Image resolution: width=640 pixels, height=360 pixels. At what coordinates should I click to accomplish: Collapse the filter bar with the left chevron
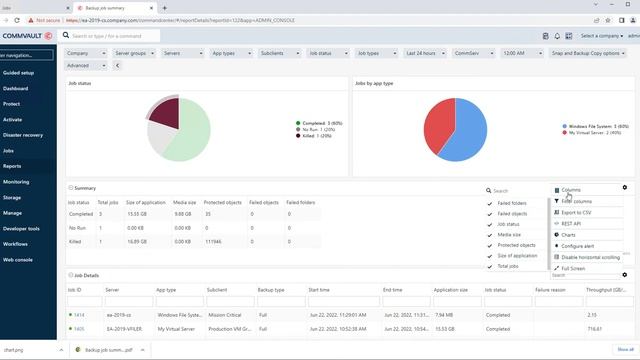[x=117, y=65]
